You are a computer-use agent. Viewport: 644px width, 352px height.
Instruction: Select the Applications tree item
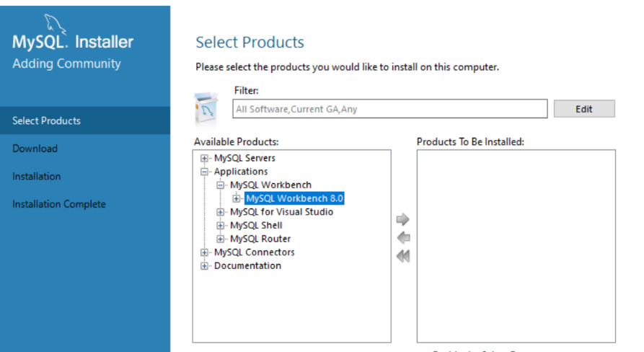point(241,172)
